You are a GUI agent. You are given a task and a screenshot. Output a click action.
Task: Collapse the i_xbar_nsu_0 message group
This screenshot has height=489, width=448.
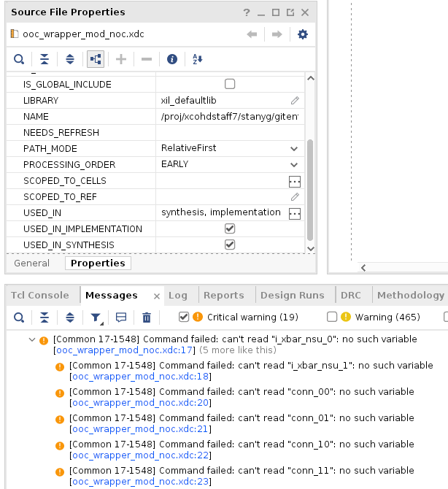[31, 339]
